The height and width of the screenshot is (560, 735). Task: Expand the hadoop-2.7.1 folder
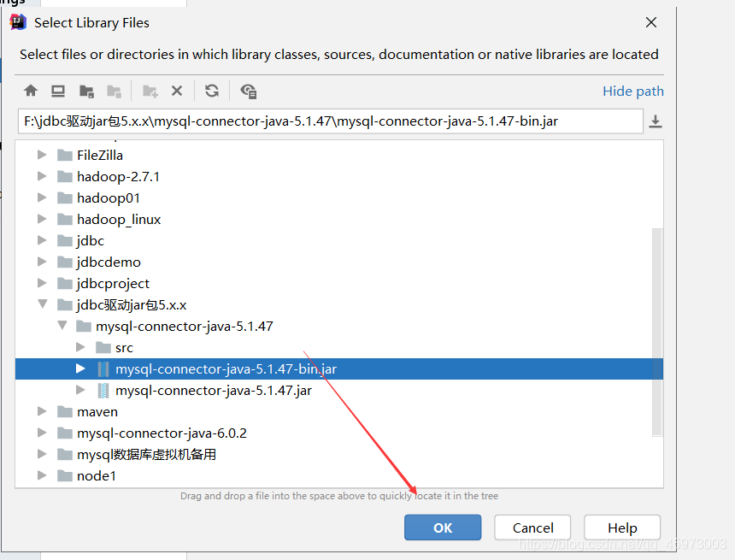[x=42, y=176]
